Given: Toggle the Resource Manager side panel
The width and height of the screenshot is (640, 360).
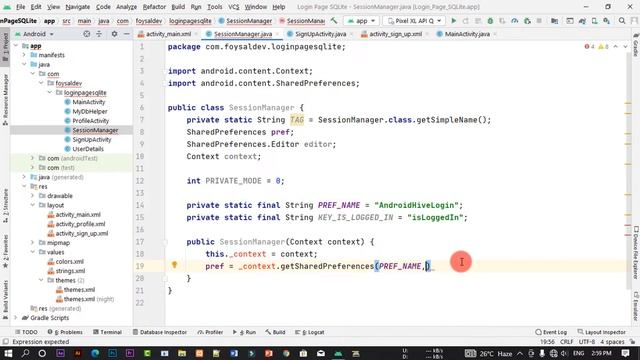Looking at the screenshot, I should 5,99.
